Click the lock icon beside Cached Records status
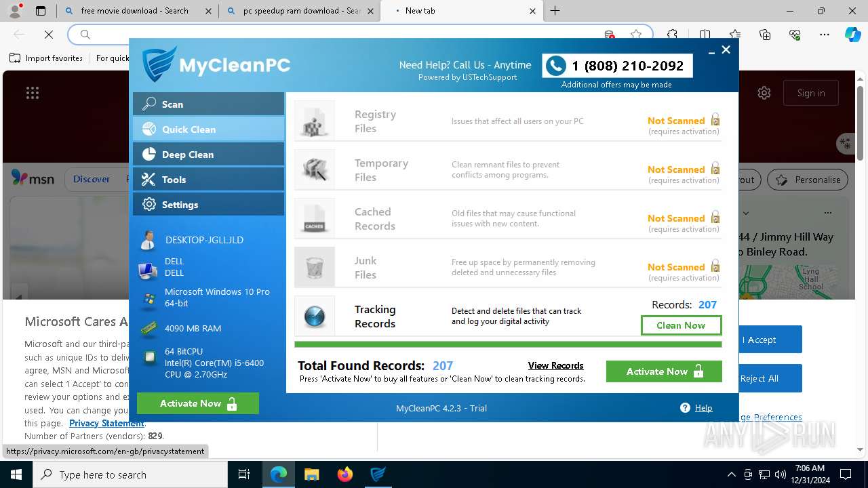Screen dimensions: 868x488 pyautogui.click(x=715, y=218)
